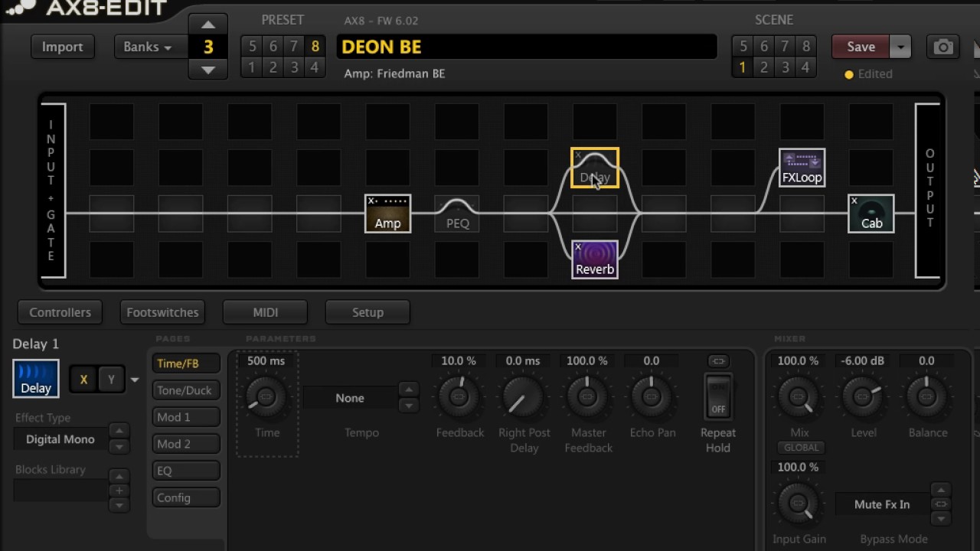Screen dimensions: 980x551
Task: Open the Config page
Action: (x=186, y=497)
